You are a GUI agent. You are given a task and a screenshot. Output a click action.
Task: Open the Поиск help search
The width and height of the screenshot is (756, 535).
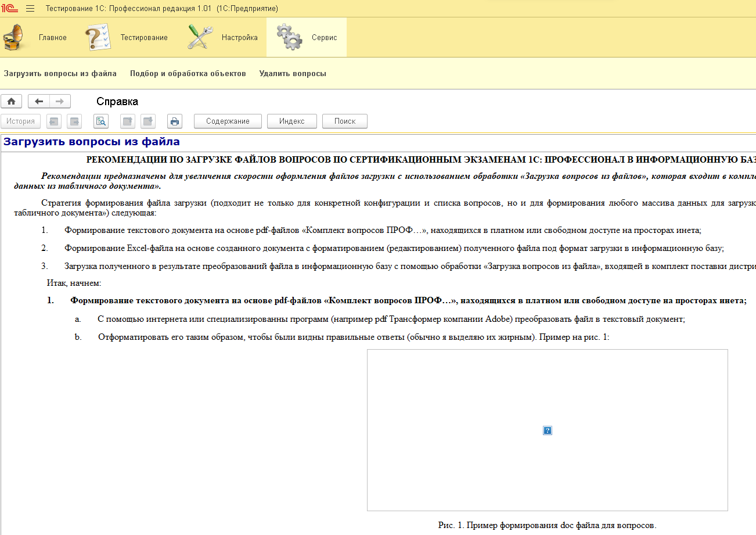pos(345,121)
